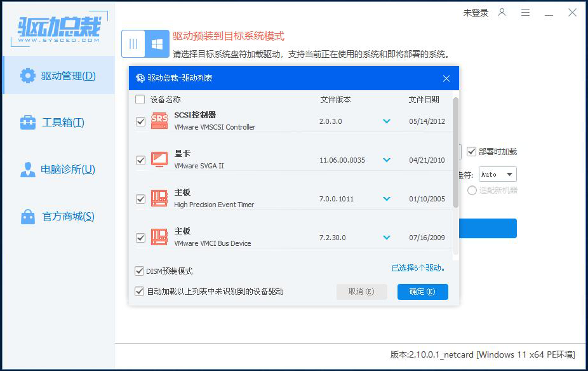
Task: Check the select-all 设备名称 header checkbox
Action: (x=140, y=100)
